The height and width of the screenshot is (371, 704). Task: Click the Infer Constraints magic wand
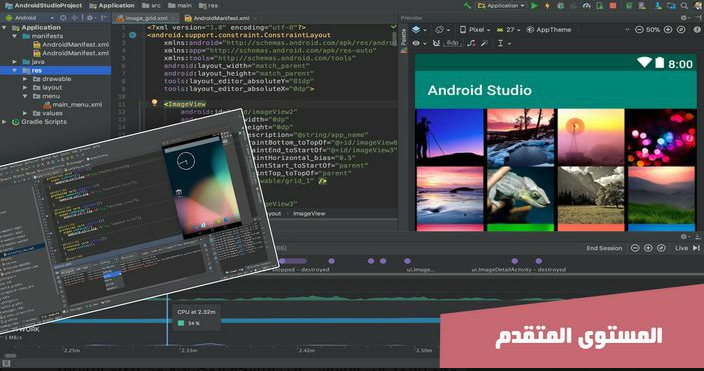point(484,43)
